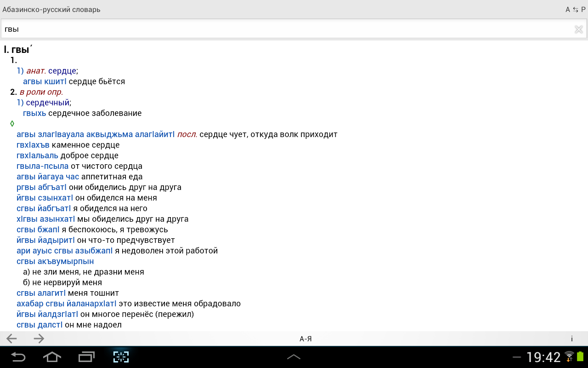The width and height of the screenshot is (588, 368).
Task: Tap translation 'он мне надоел'
Action: click(x=93, y=325)
